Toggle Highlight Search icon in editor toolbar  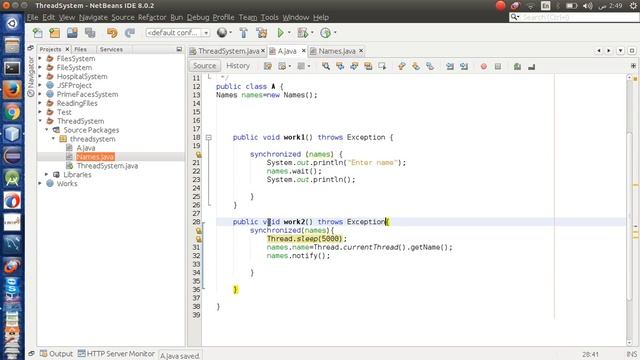[x=368, y=66]
